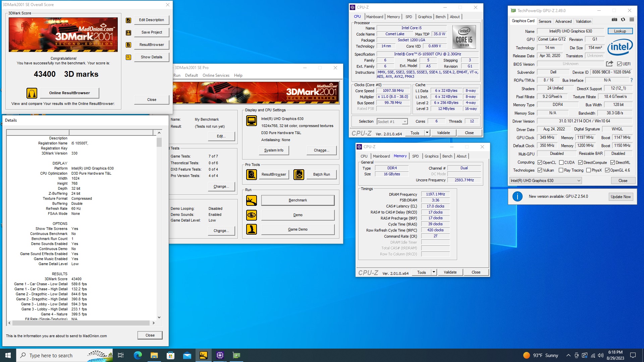Click the Batch Run icon

pos(299,174)
